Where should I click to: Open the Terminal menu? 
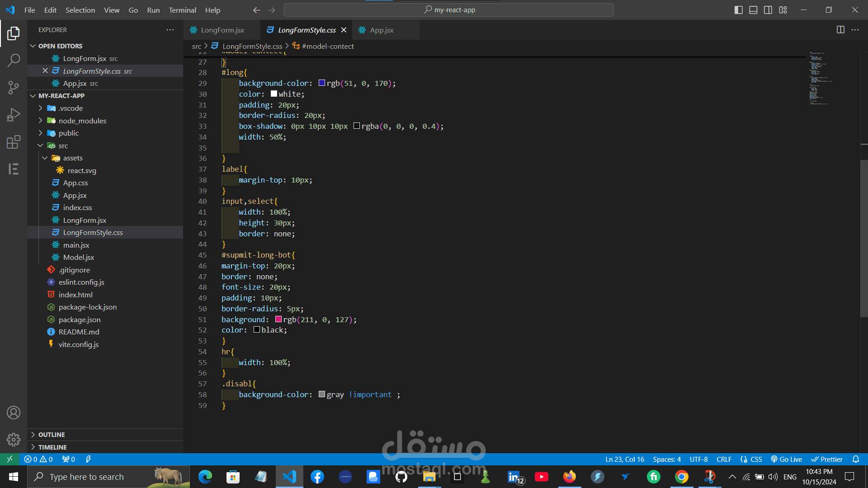[x=182, y=10]
